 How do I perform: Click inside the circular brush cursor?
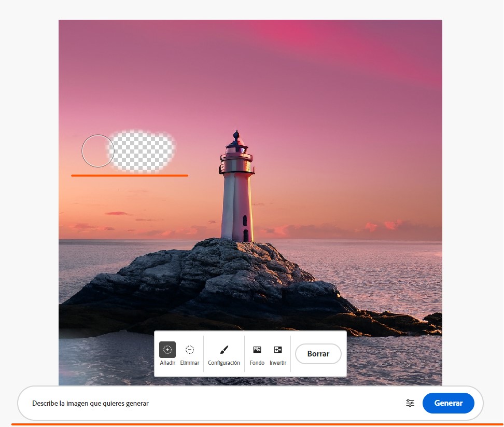coord(97,151)
